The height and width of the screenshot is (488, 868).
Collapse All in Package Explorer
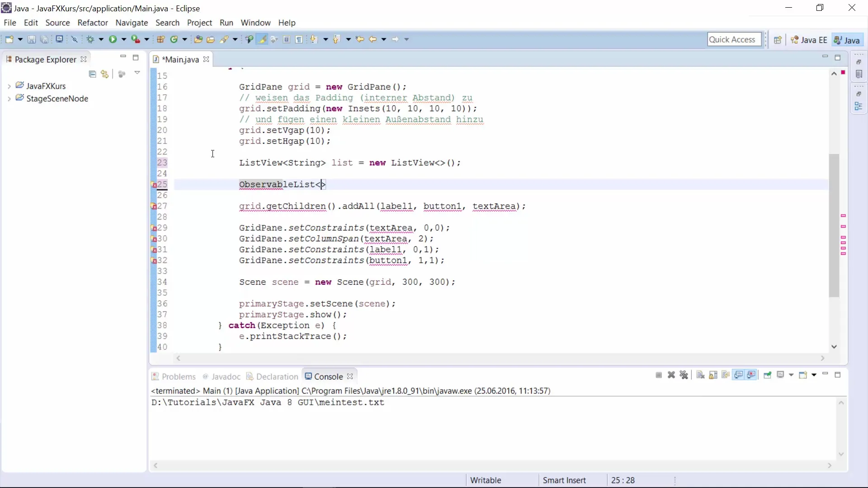tap(93, 74)
